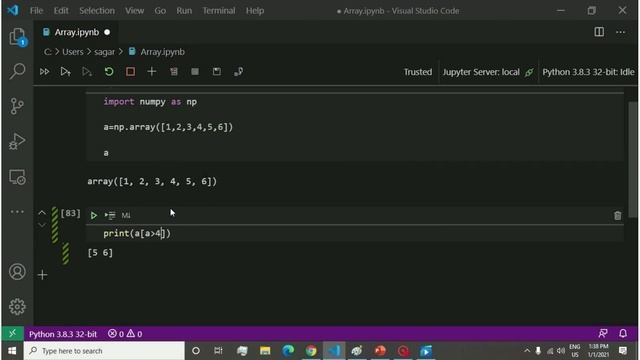Image resolution: width=640 pixels, height=360 pixels.
Task: Delete cell 83 with trash icon
Action: [x=618, y=216]
